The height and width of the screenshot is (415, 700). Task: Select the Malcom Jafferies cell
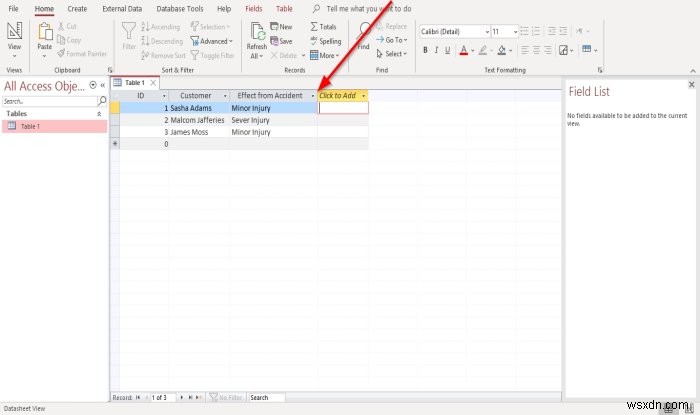click(x=199, y=120)
